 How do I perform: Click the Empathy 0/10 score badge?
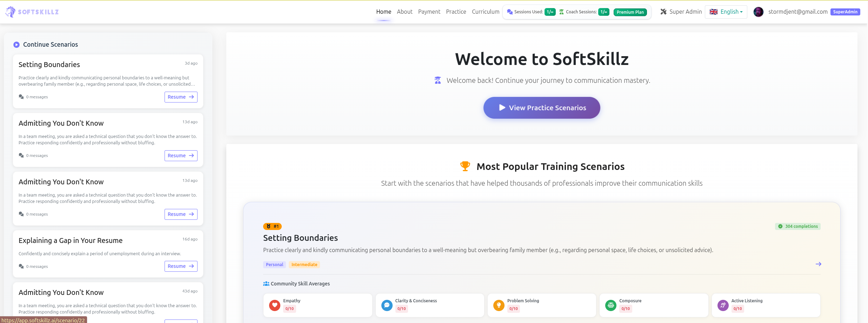pos(289,309)
